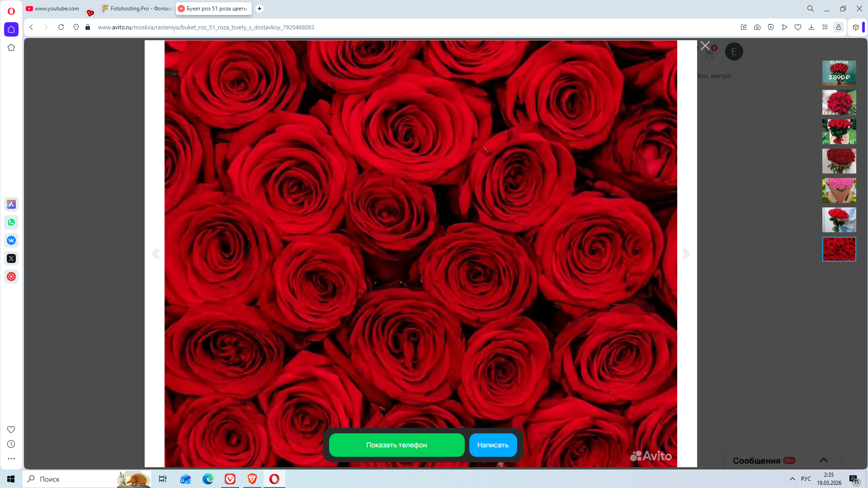Viewport: 868px width, 488px height.
Task: Go to previous photo with left arrow
Action: tap(156, 253)
